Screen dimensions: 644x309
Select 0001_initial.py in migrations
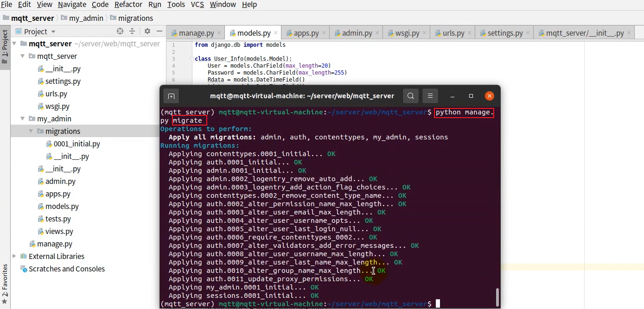pos(77,144)
